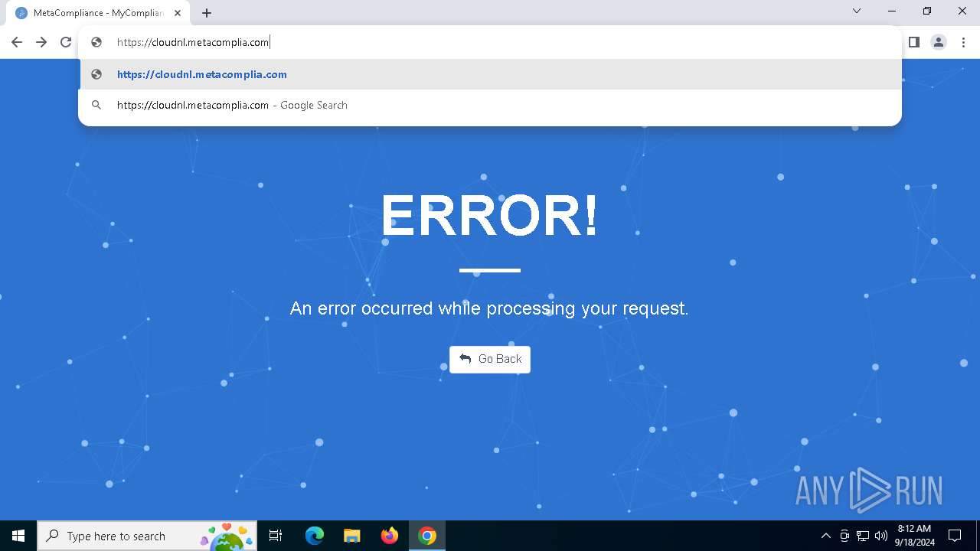Click the address bar URL field
Screen dimensions: 980x551
click(x=490, y=42)
